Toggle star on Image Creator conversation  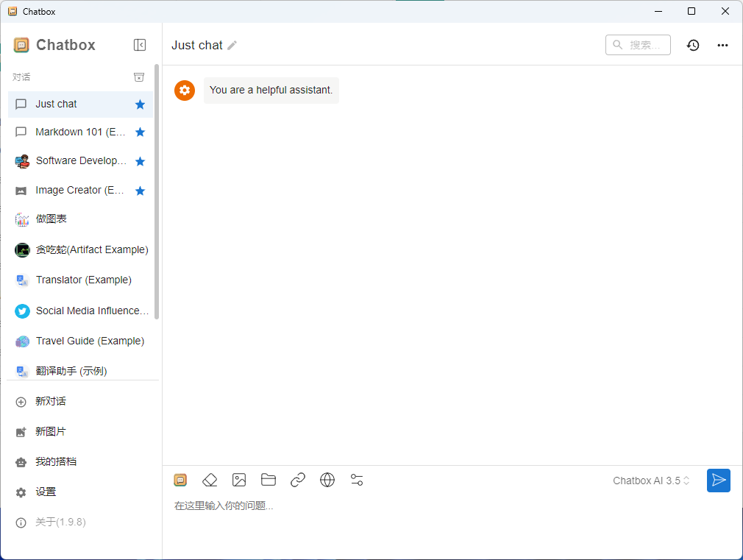(x=140, y=191)
